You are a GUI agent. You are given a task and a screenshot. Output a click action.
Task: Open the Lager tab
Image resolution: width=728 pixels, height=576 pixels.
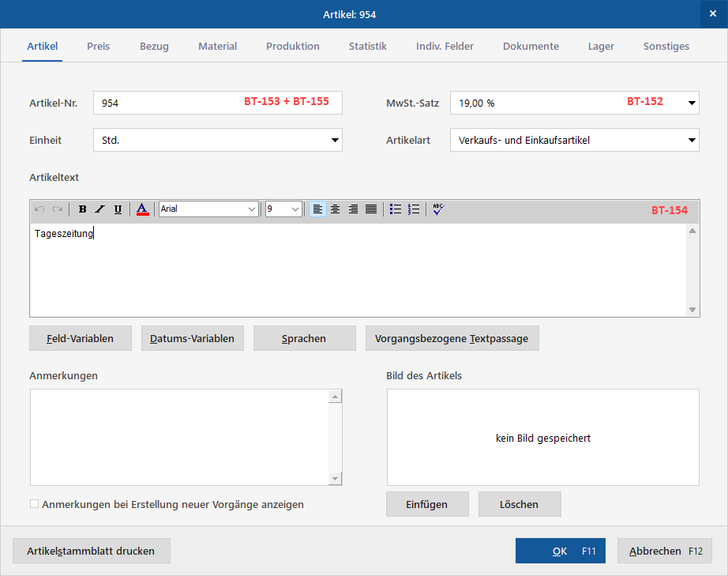click(601, 47)
